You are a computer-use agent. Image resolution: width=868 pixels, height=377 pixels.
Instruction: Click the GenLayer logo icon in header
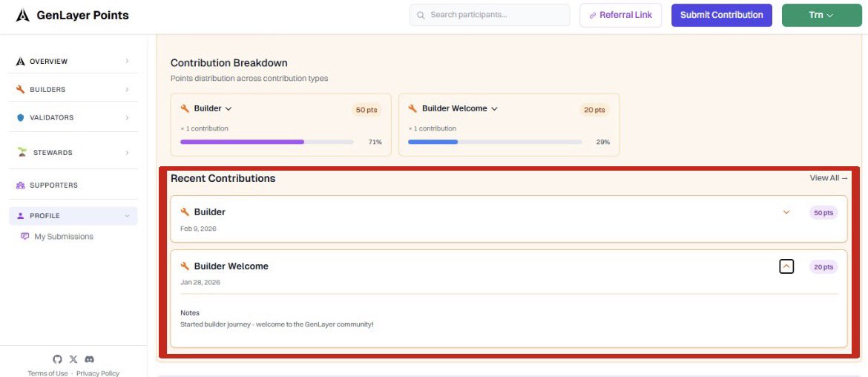(23, 16)
